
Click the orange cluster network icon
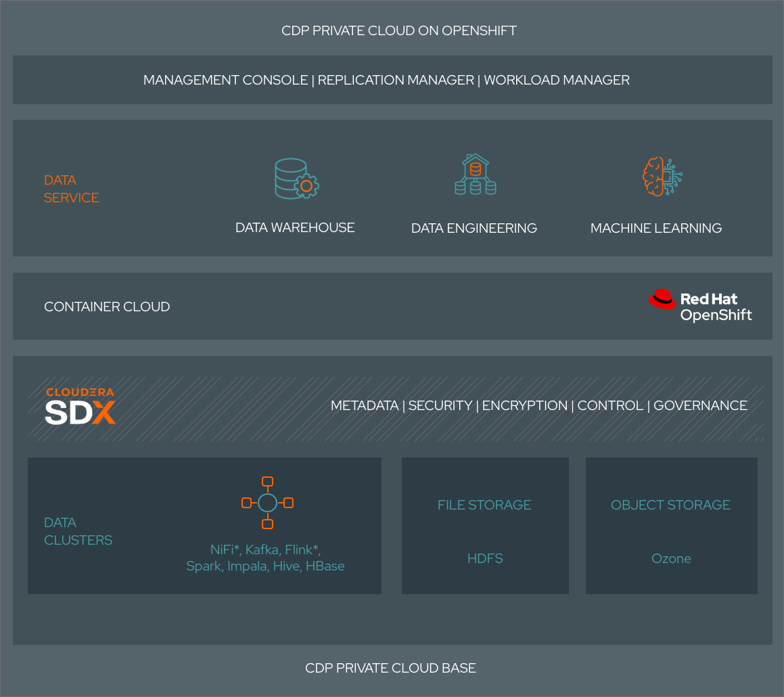coord(268,502)
